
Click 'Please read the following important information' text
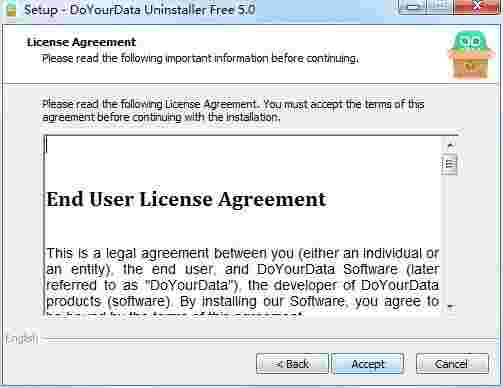click(200, 59)
